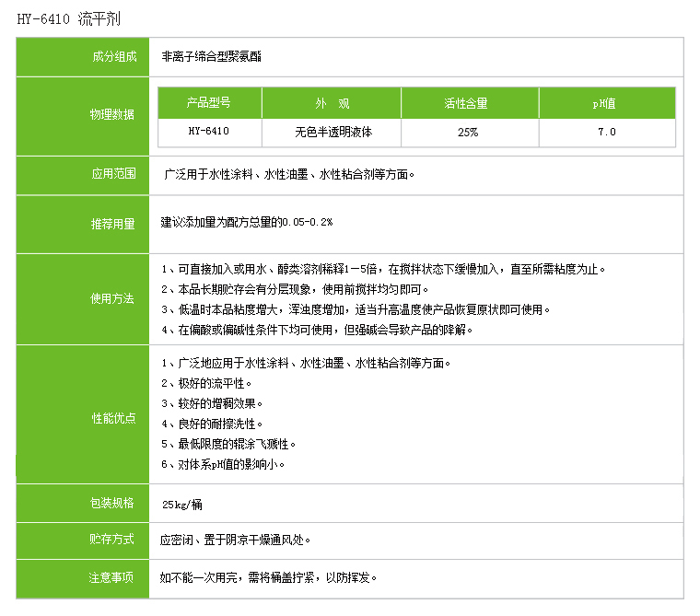Select the 推荐用量 row label

click(x=112, y=223)
